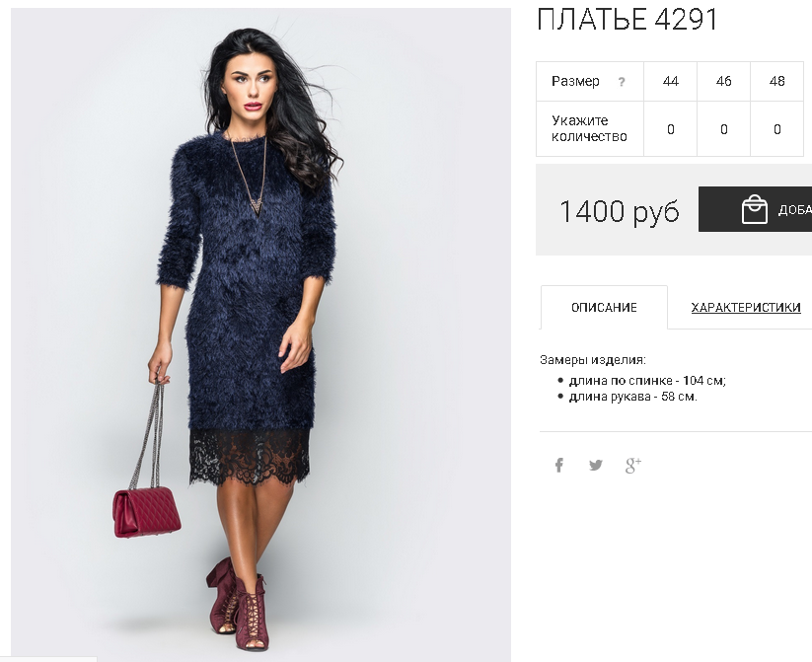Click the Замеры изделия text

click(592, 360)
